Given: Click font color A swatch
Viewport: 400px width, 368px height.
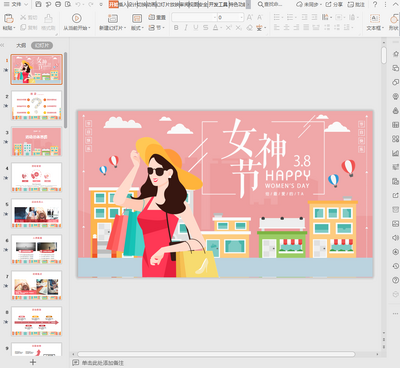Looking at the screenshot, I should coord(215,28).
